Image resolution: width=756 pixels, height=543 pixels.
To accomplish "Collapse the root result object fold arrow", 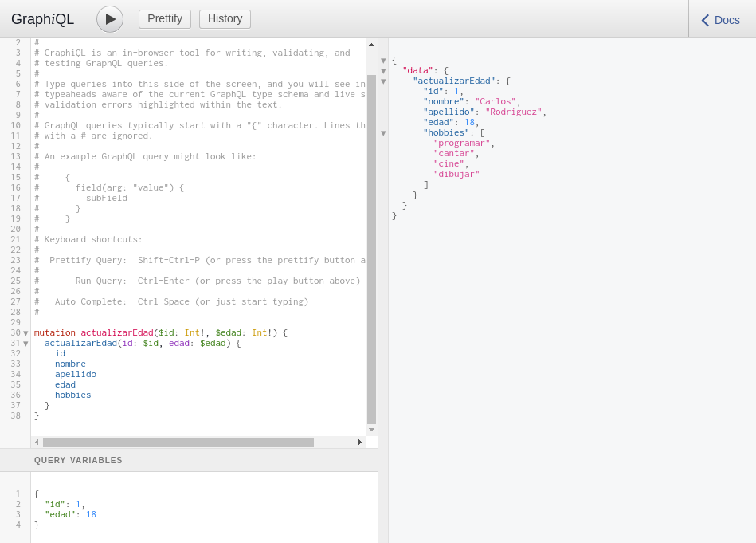I will [383, 61].
